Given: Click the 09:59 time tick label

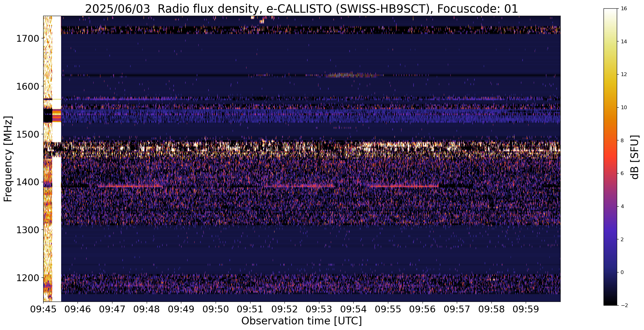Looking at the screenshot, I should click(526, 309).
